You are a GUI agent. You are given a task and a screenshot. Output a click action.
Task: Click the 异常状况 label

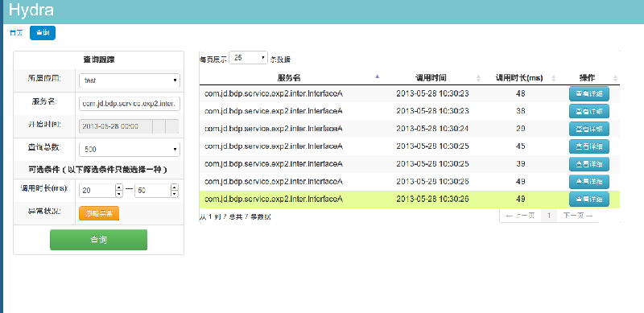click(44, 212)
